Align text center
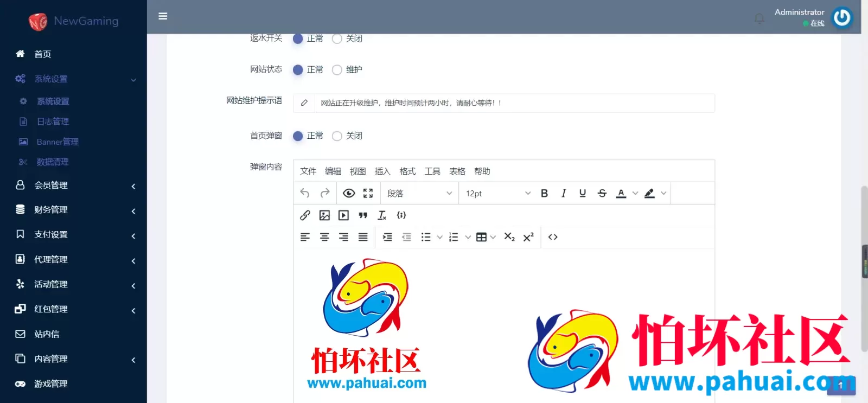The height and width of the screenshot is (403, 868). (x=324, y=237)
